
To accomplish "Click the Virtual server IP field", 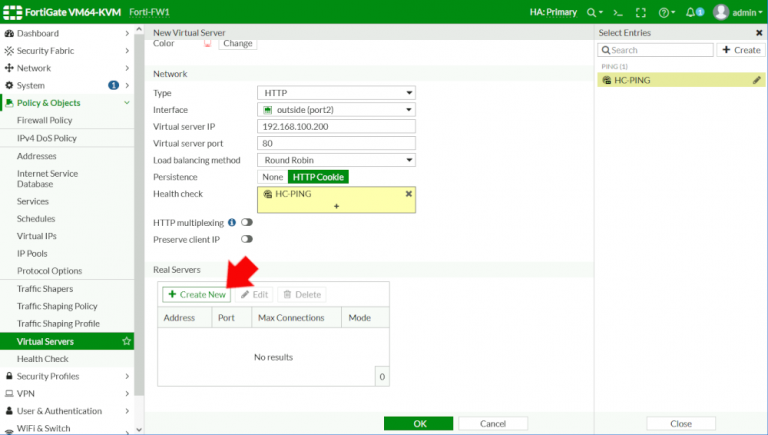I will [x=336, y=126].
